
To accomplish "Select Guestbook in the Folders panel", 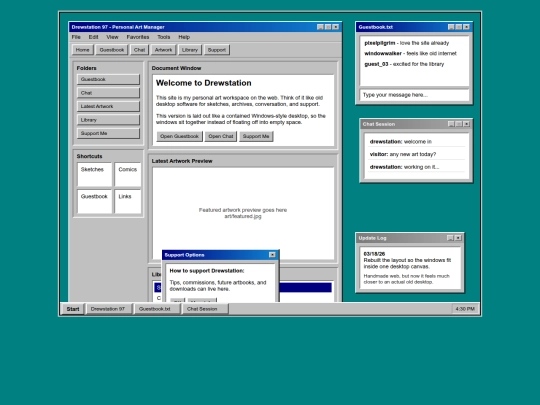I will pos(108,79).
